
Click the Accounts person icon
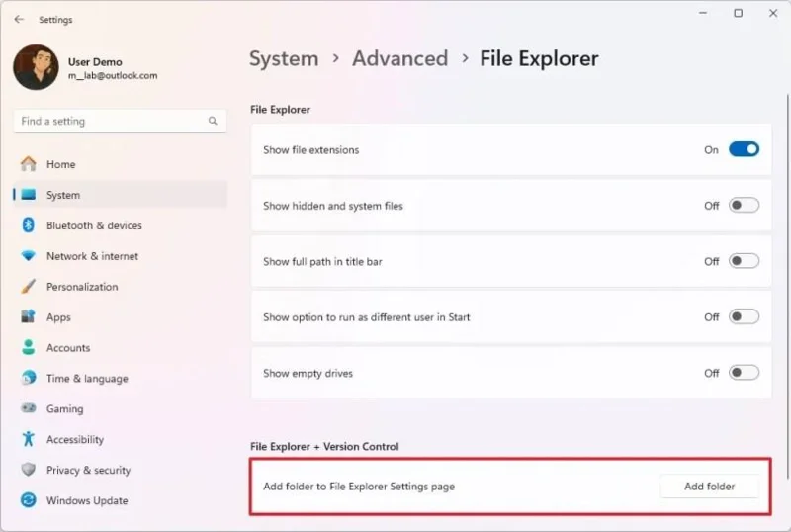(29, 348)
